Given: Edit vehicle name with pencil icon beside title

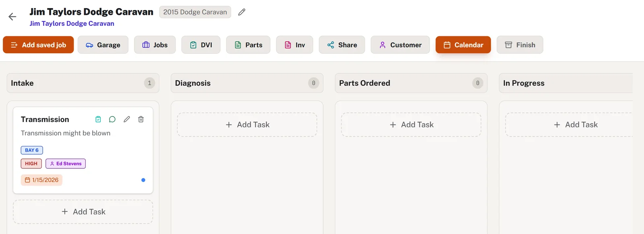Looking at the screenshot, I should tap(242, 12).
